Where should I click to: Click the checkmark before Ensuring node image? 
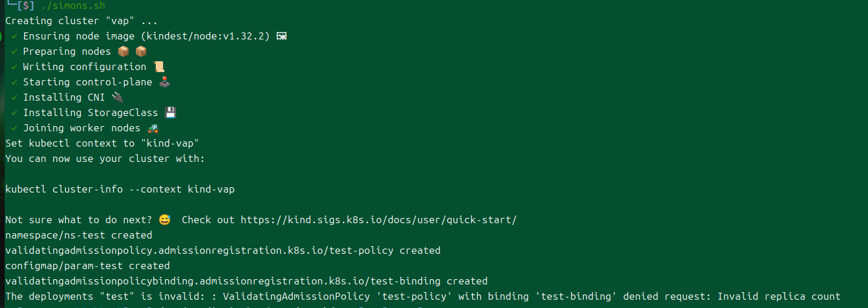click(x=14, y=37)
